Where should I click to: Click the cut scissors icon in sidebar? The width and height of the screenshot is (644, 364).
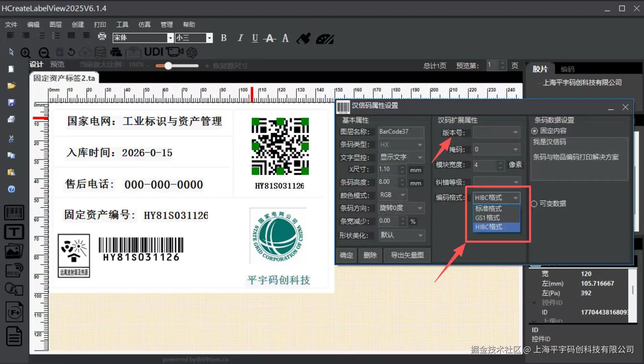pos(11,139)
